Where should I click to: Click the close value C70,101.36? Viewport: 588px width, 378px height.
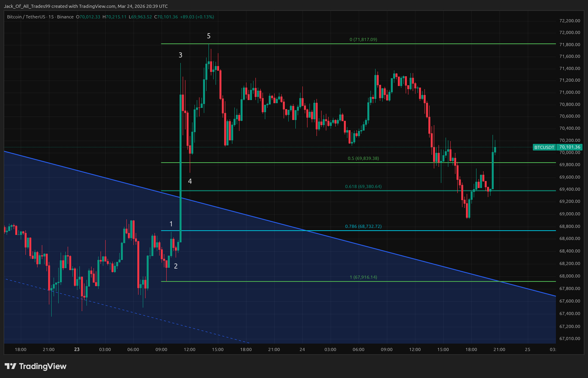[x=167, y=17]
